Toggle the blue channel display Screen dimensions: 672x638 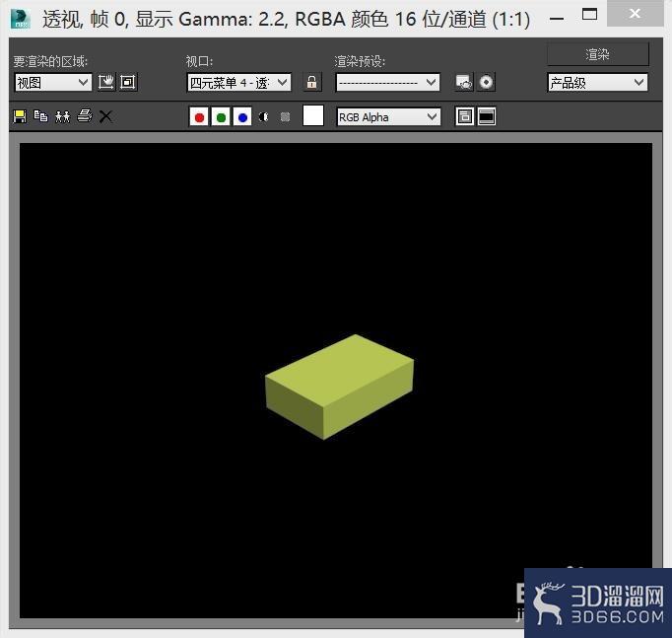(242, 116)
